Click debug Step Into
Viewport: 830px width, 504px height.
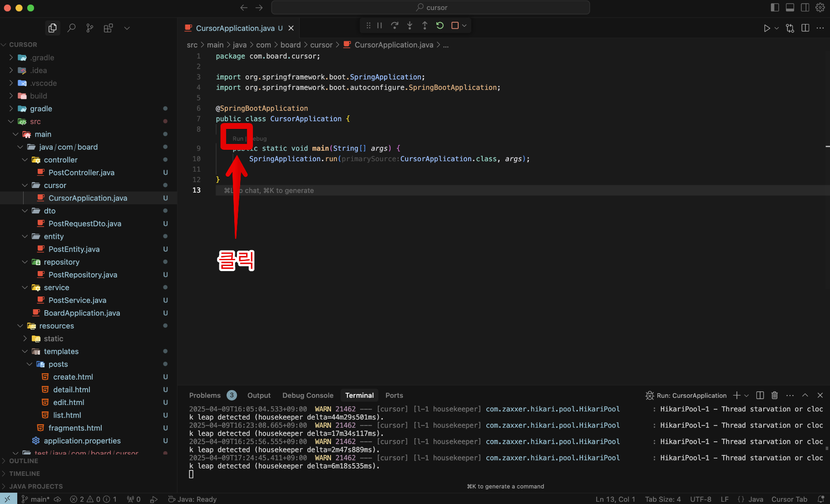410,25
